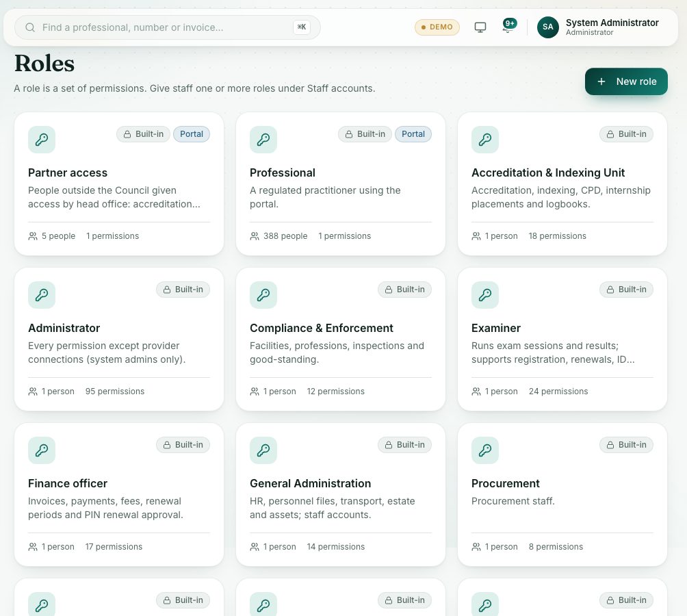Viewport: 687px width, 616px height.
Task: Click key icon on Procurement card
Action: [x=485, y=450]
